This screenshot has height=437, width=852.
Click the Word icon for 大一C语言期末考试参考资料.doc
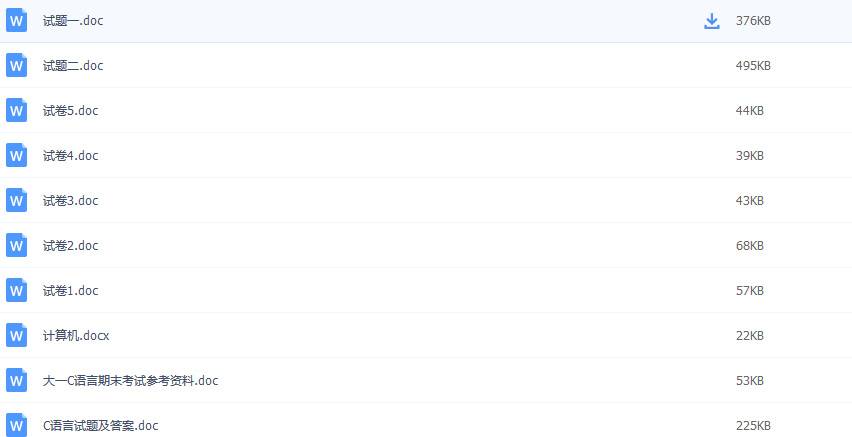[x=16, y=381]
